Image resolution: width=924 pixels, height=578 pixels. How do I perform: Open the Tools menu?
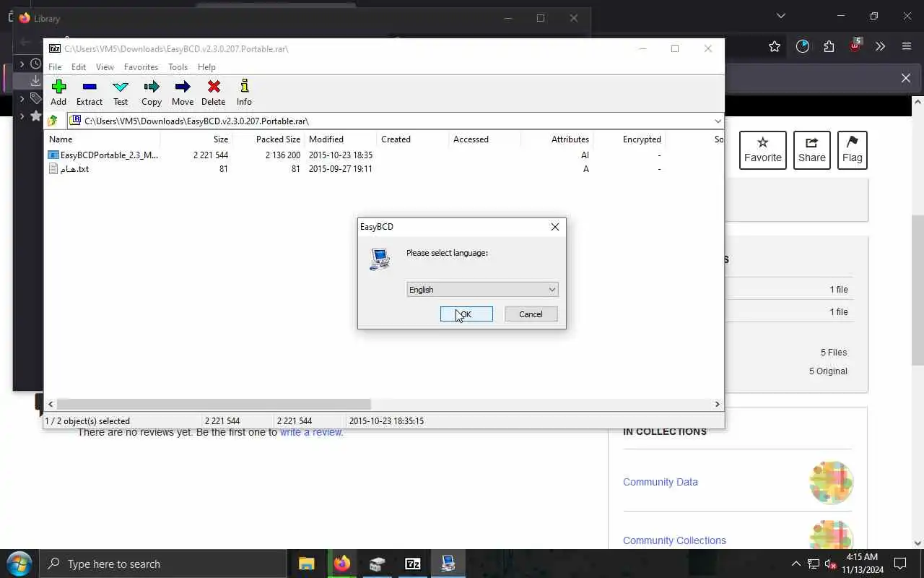coord(178,67)
